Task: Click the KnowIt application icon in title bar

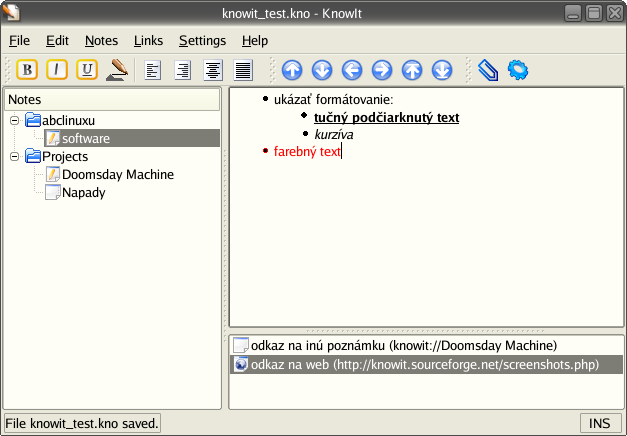Action: (x=11, y=12)
